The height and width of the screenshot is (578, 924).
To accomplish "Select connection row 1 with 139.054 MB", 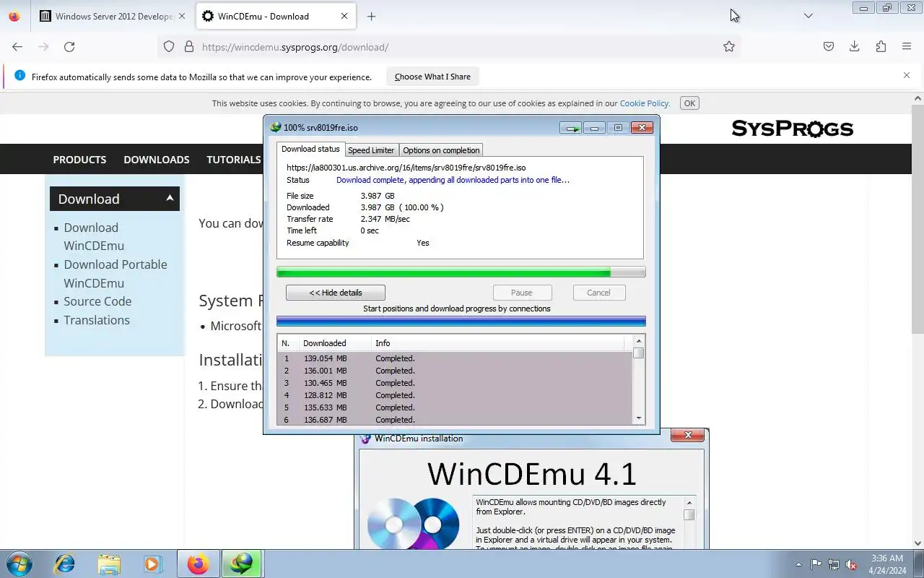I will point(455,358).
